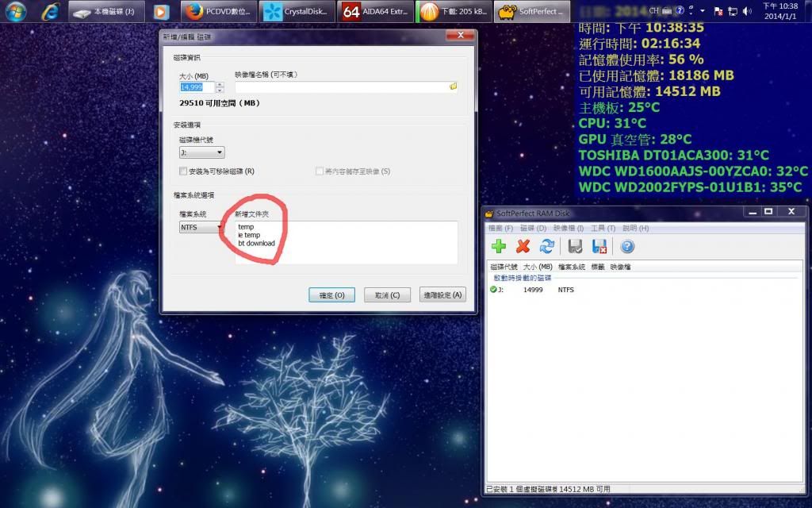Toggle the 將內容儲存至映像 (S) checkbox
The image size is (812, 508).
point(320,171)
